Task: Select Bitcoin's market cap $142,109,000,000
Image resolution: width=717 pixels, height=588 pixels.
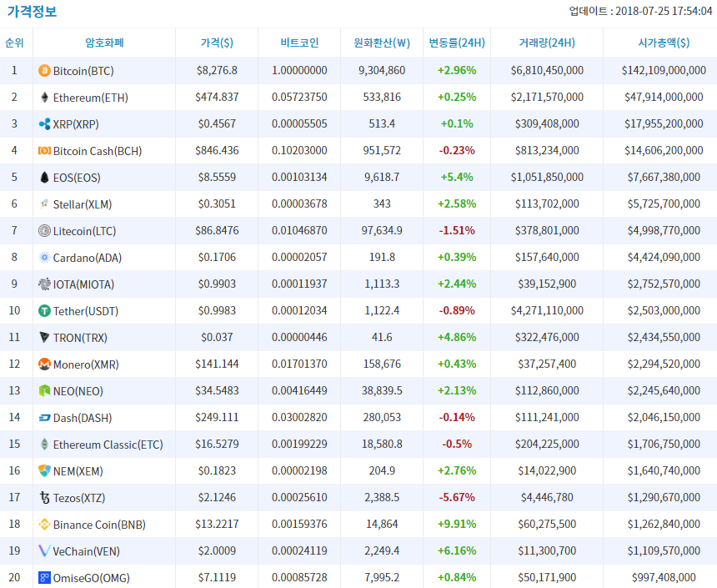Action: coord(664,70)
